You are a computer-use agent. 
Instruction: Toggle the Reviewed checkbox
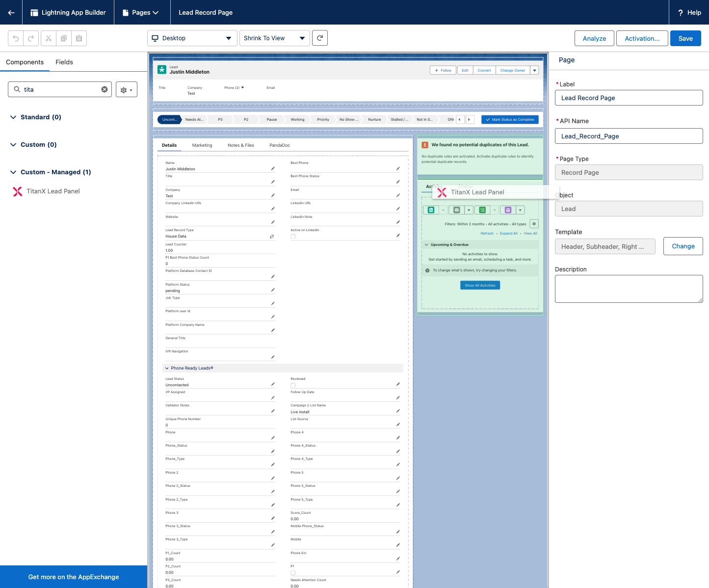click(293, 385)
